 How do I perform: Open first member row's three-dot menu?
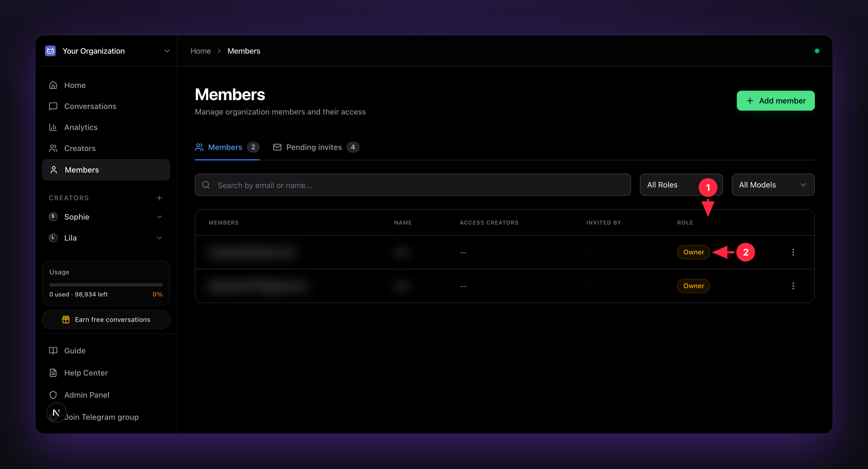(793, 252)
